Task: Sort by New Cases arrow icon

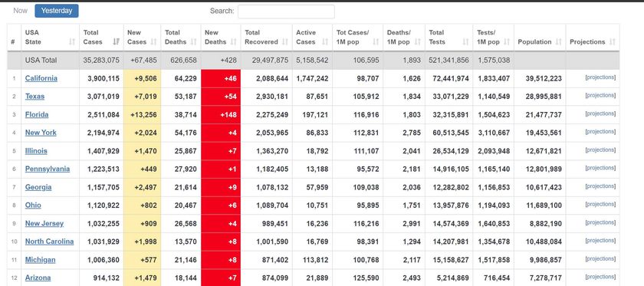Action: tap(153, 42)
